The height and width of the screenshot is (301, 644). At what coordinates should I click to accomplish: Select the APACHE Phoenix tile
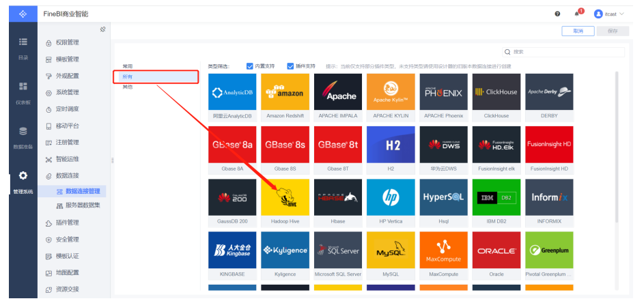444,98
